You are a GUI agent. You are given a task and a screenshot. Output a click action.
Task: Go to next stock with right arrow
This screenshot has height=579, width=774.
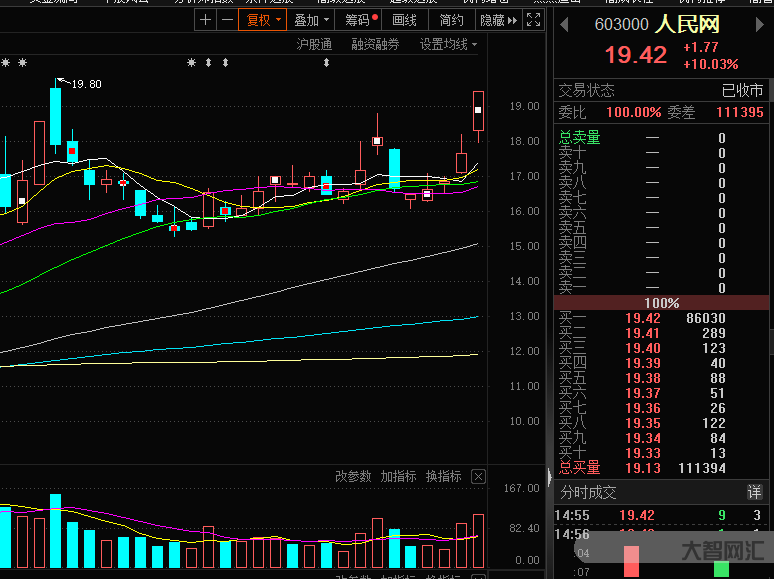click(x=764, y=23)
